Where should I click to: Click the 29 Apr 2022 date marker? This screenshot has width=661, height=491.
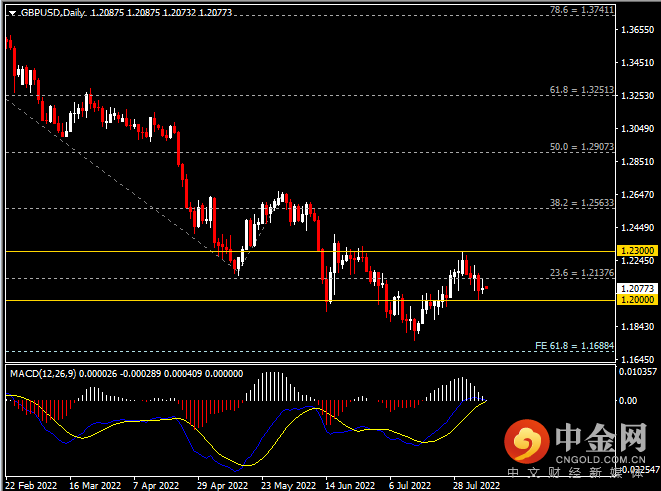[222, 486]
